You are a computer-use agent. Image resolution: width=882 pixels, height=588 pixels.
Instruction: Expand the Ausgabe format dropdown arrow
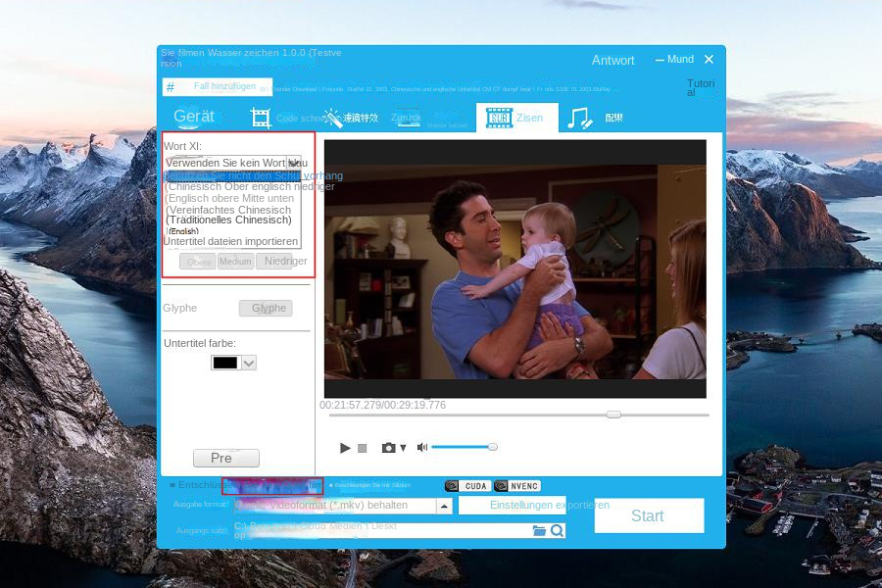point(444,506)
